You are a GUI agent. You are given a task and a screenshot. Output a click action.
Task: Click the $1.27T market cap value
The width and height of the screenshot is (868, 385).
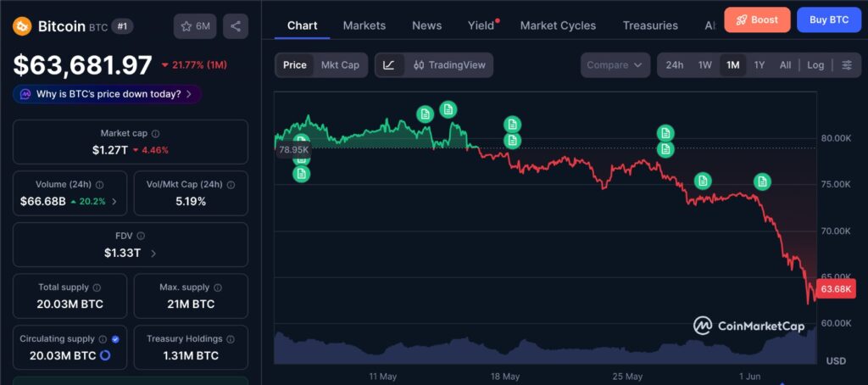click(109, 150)
